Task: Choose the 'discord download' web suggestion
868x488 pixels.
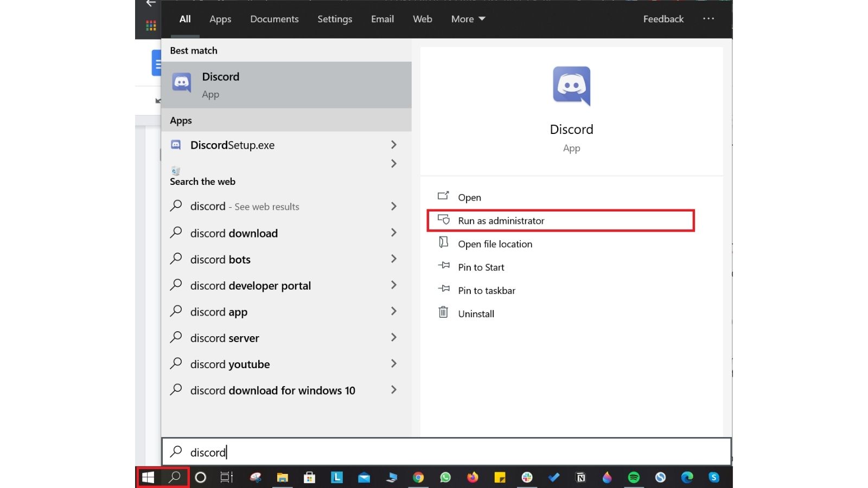Action: point(234,233)
